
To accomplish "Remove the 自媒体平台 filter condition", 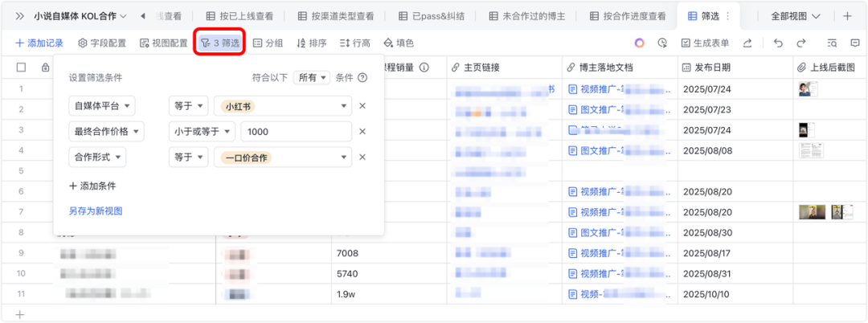I will [x=362, y=105].
